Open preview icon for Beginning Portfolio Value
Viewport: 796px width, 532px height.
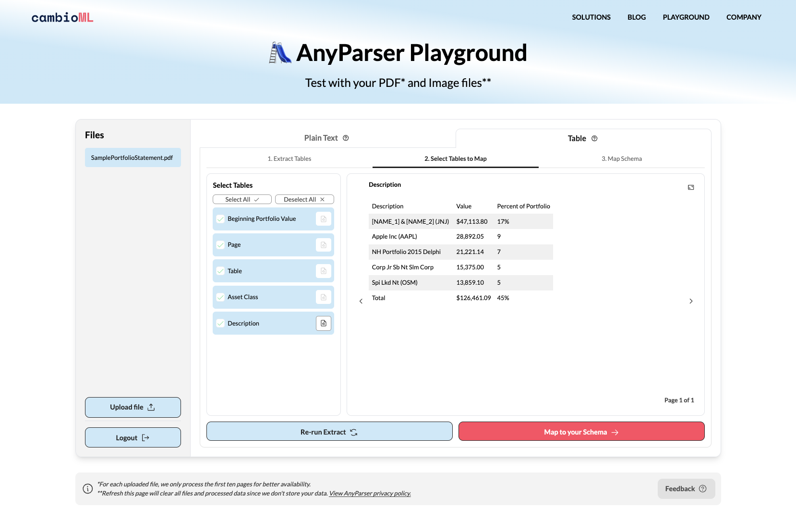(x=324, y=219)
